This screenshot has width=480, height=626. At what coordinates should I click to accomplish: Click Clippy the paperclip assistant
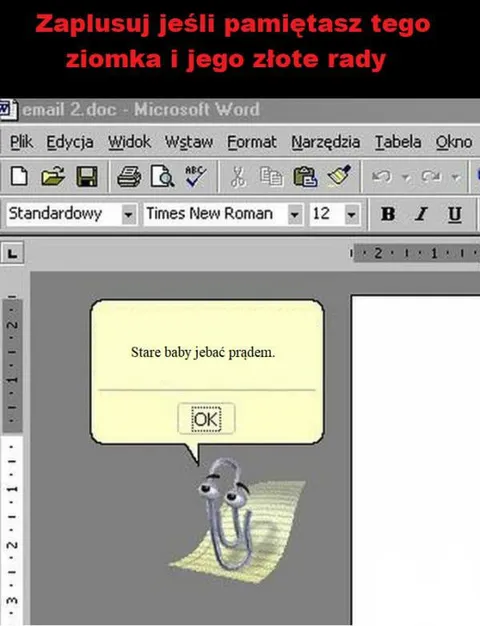pyautogui.click(x=226, y=515)
